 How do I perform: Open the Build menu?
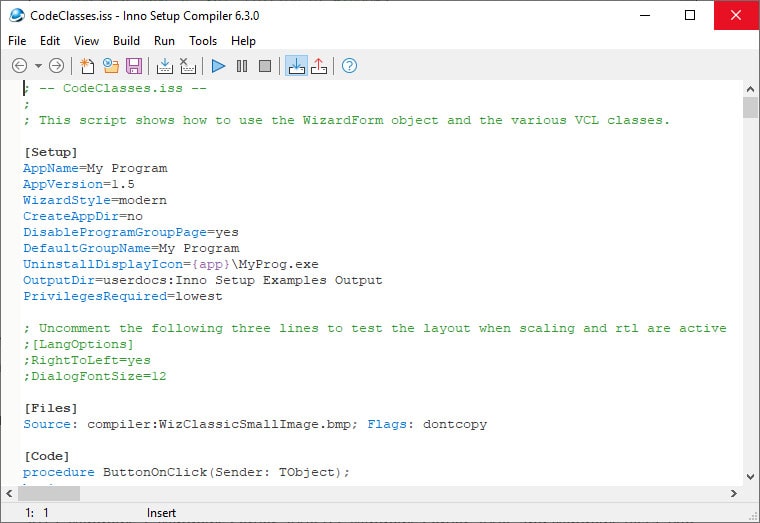click(x=126, y=41)
